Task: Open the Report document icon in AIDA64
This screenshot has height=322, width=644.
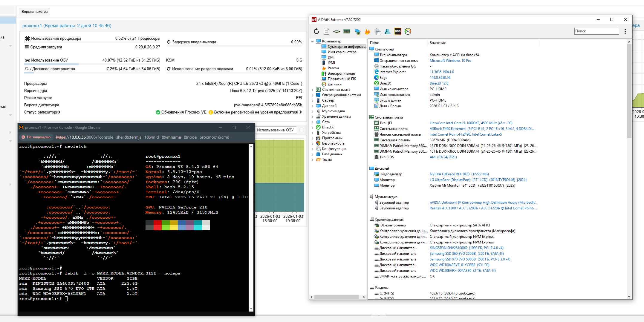Action: coord(326,31)
